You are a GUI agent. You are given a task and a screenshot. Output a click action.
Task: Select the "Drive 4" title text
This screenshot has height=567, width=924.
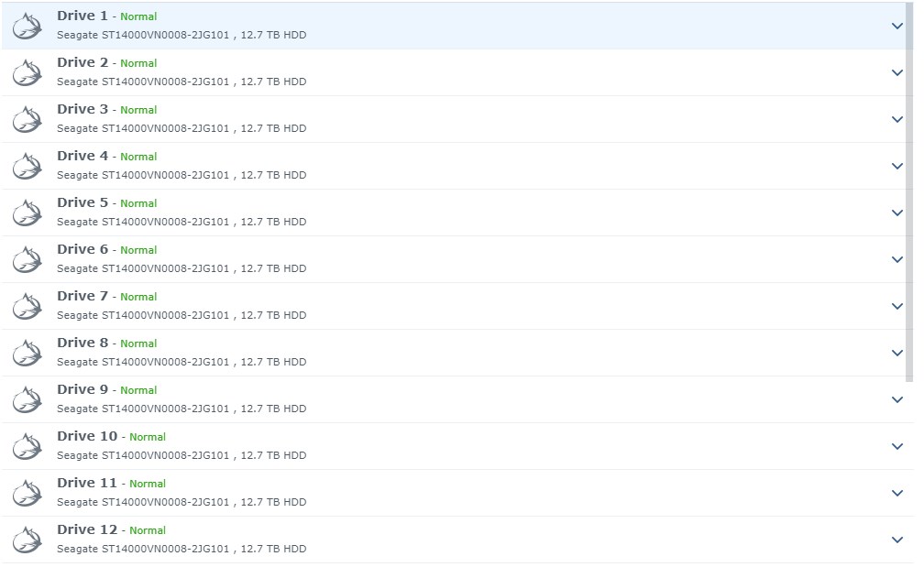82,156
